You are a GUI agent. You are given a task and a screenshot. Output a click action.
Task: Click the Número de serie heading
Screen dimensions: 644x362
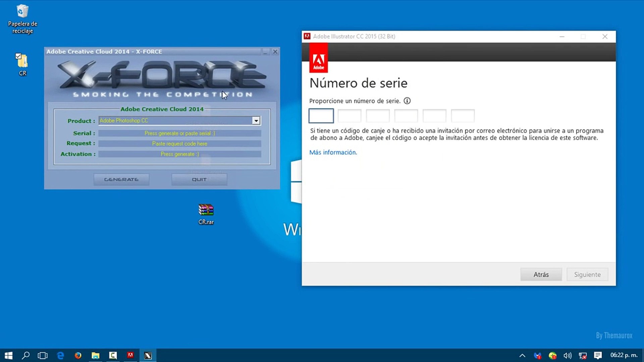359,83
